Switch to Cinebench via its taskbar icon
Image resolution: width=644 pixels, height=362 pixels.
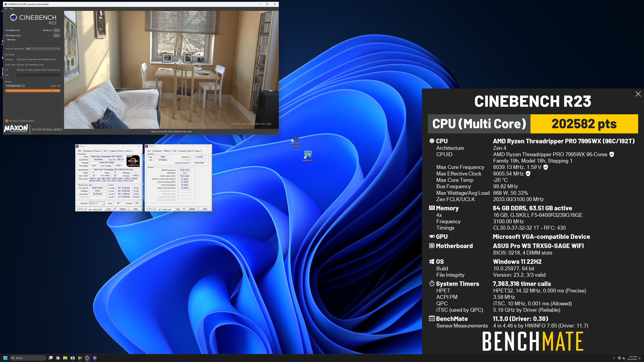coord(87,358)
